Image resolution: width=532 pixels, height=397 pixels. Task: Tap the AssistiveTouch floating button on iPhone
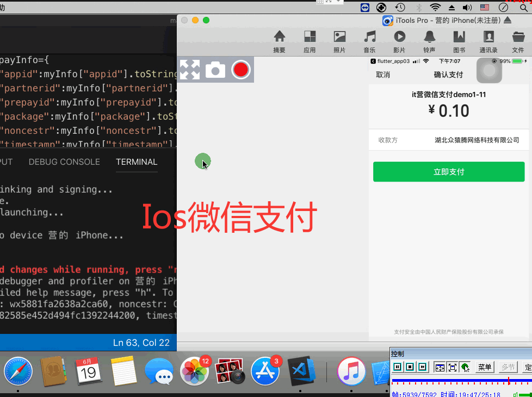tap(489, 71)
